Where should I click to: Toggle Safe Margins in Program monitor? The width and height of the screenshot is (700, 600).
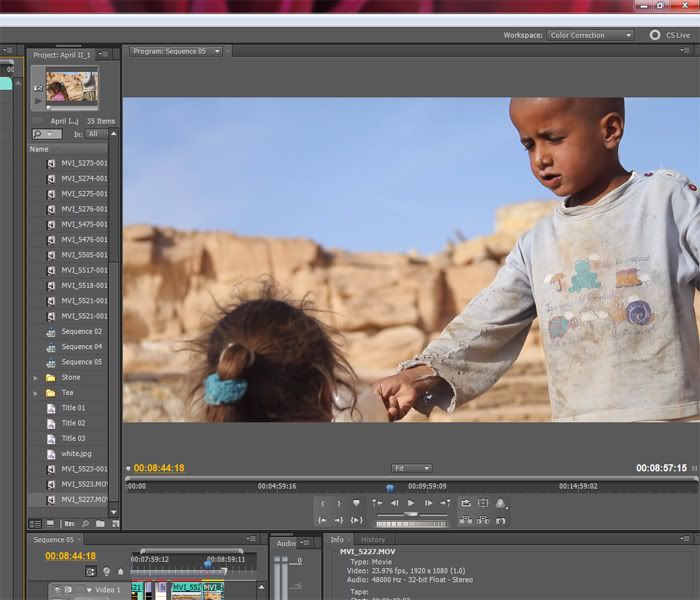pyautogui.click(x=483, y=503)
